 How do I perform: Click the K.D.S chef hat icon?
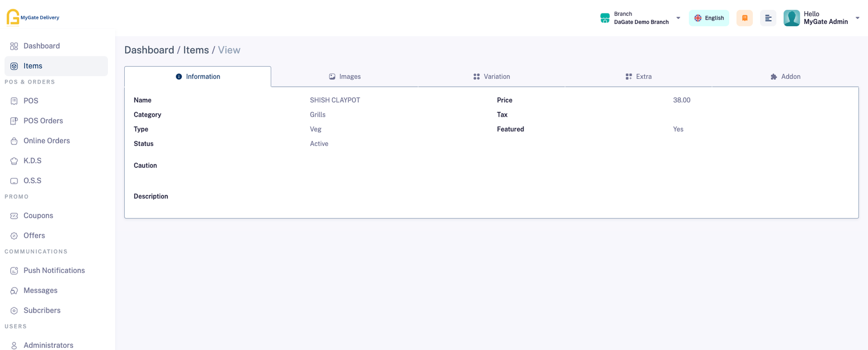point(14,161)
